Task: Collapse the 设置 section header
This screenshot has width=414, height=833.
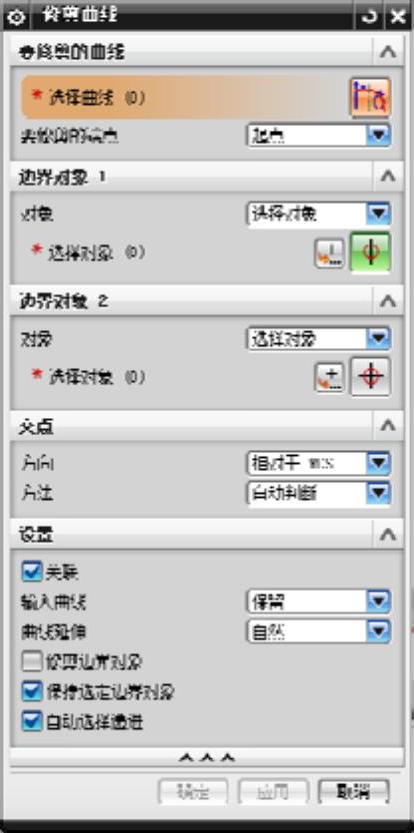Action: 389,534
